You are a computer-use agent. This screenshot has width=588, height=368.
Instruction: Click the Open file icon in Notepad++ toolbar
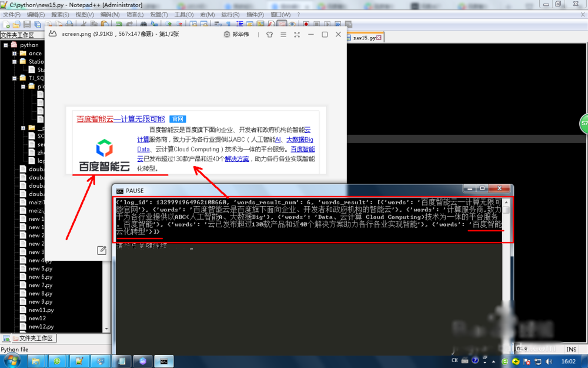[16, 24]
